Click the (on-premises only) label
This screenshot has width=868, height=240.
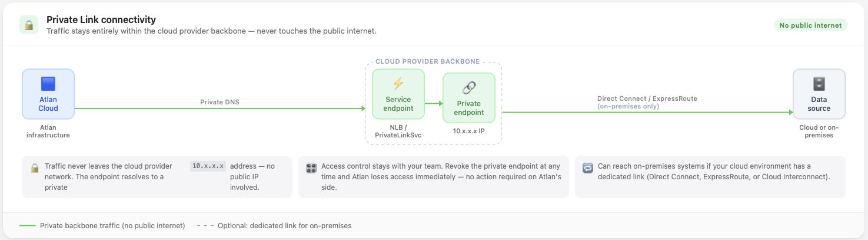pos(628,107)
